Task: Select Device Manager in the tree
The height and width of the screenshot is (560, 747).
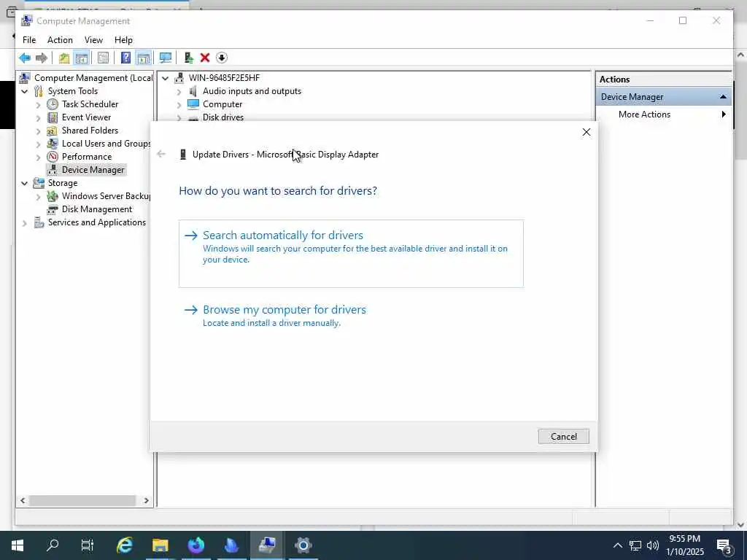Action: (93, 169)
